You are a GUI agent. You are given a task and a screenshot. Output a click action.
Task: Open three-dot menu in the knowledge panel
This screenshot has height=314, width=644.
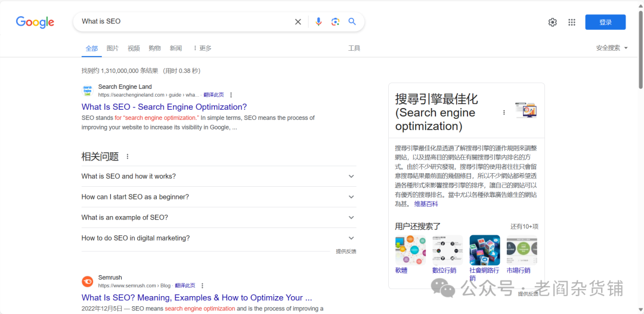(504, 112)
